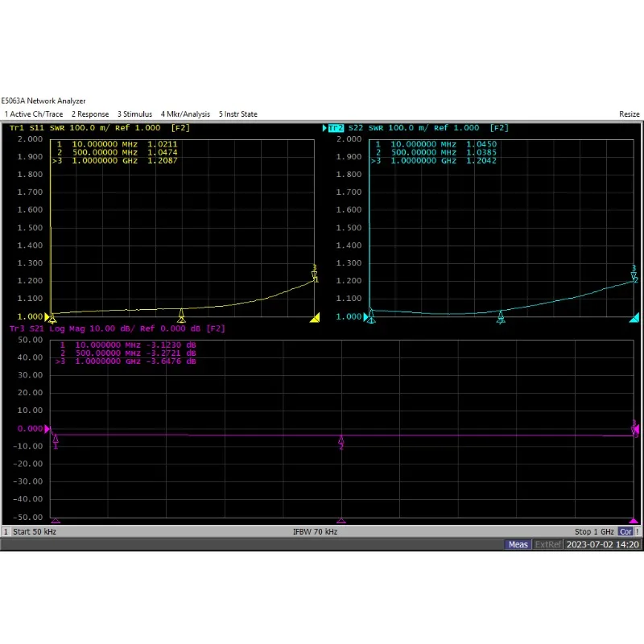Click the -50.00 bottom scale value on Tr3

click(x=28, y=517)
